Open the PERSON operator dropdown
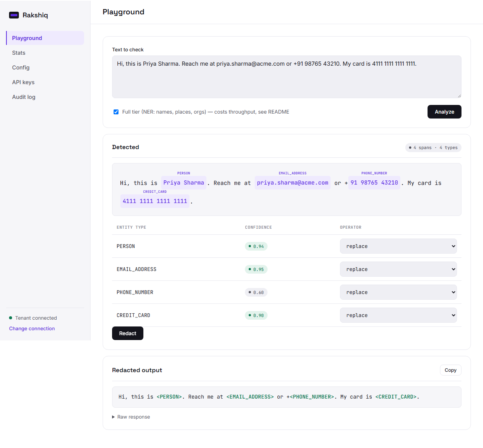 (x=398, y=246)
